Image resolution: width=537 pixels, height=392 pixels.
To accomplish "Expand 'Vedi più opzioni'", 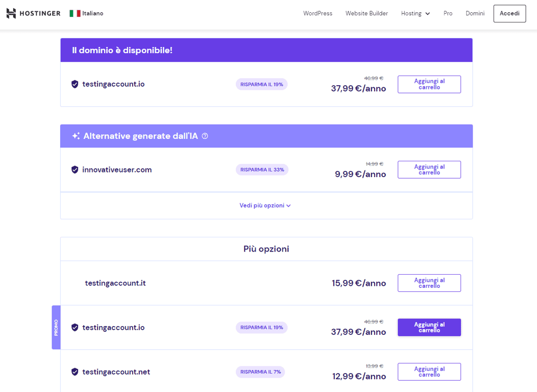I will [265, 205].
